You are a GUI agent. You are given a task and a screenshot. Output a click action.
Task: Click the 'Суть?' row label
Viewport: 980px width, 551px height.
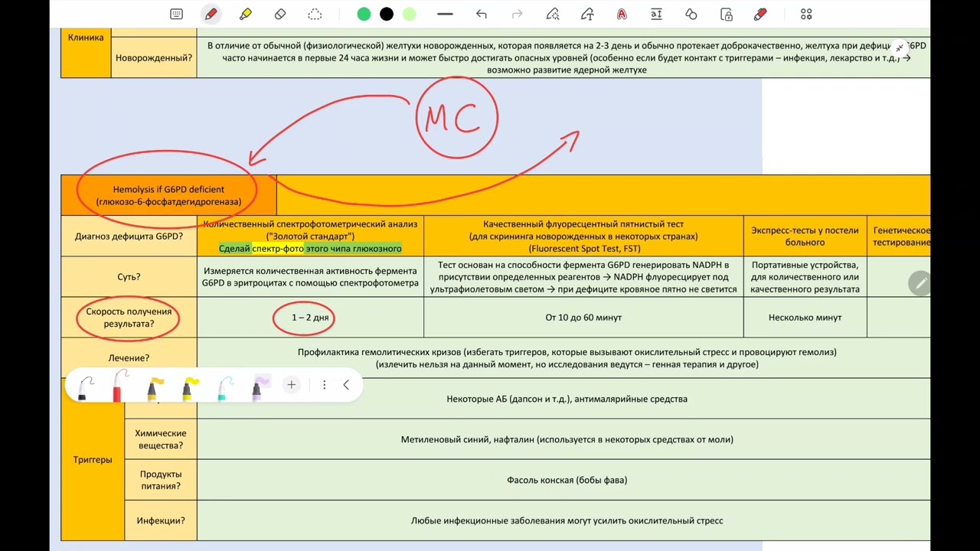[x=129, y=277]
